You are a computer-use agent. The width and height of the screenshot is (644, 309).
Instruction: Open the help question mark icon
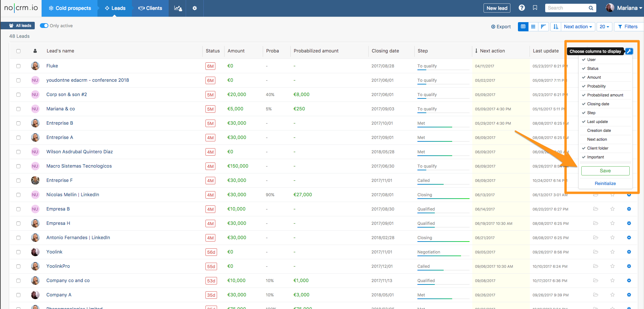pyautogui.click(x=522, y=8)
